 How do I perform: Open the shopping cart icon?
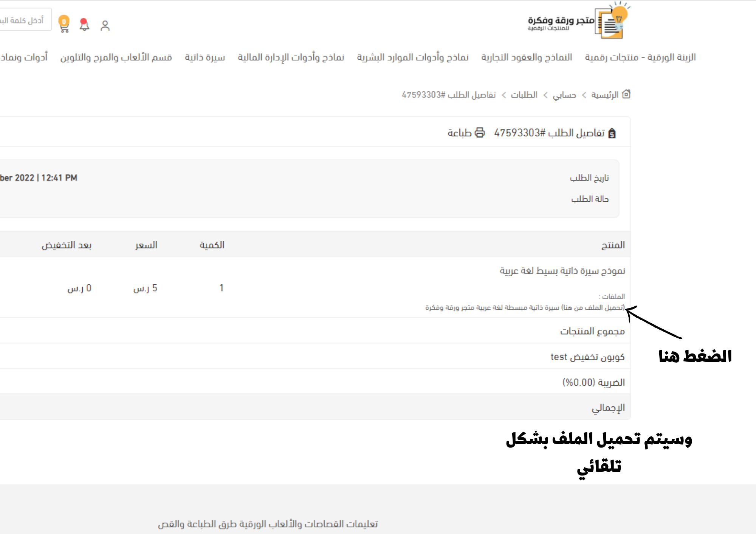point(64,25)
